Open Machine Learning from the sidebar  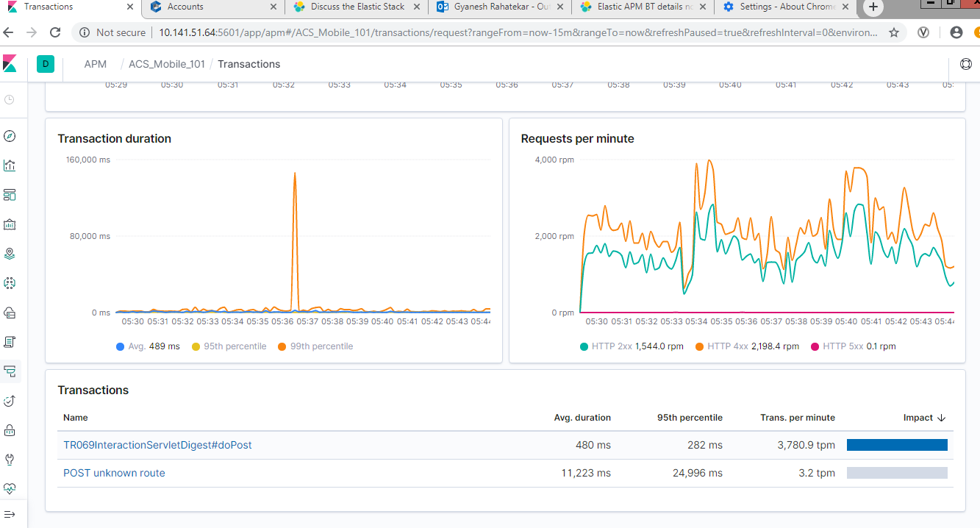pos(10,283)
